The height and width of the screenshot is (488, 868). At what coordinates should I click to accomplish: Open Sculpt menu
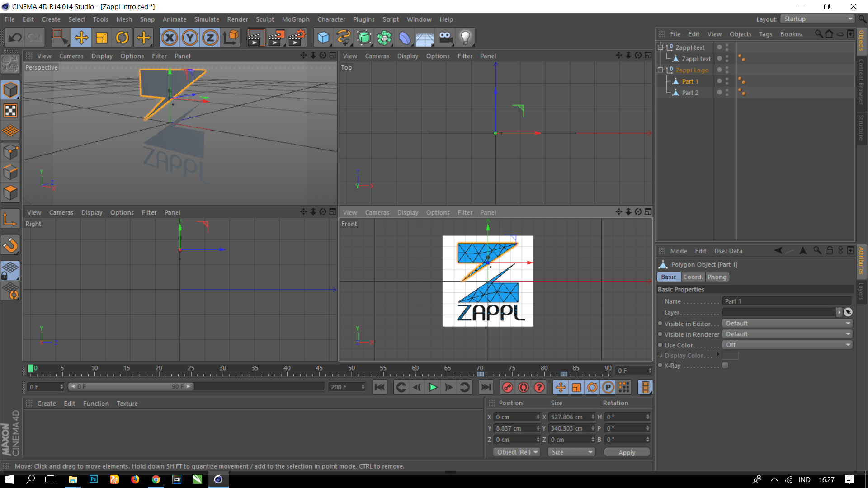(x=265, y=19)
